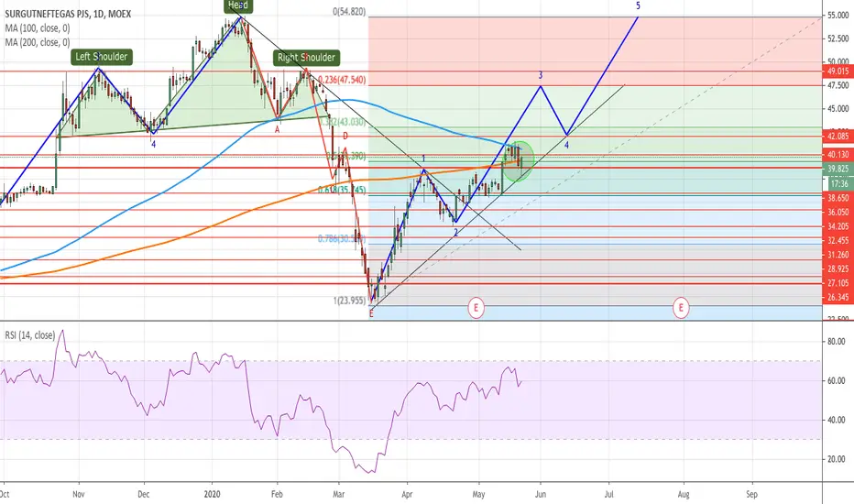Click the 28.925 price level label

[838, 268]
